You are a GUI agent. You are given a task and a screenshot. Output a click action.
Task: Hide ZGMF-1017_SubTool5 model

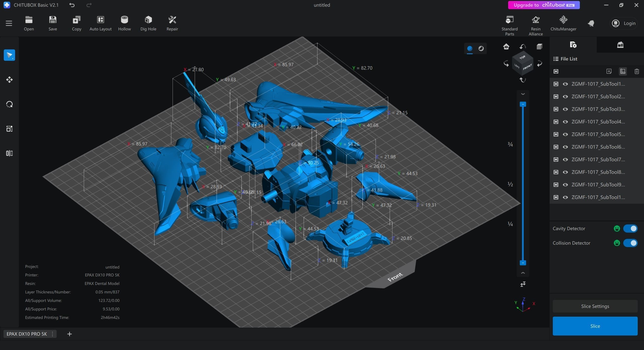coord(565,134)
